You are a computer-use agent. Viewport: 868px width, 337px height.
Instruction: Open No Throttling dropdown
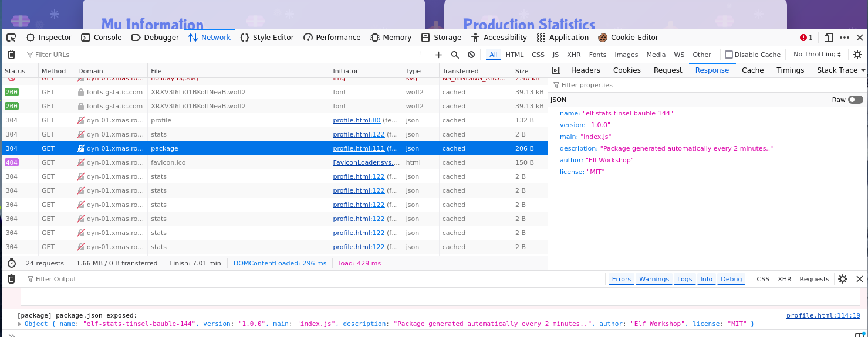point(817,55)
